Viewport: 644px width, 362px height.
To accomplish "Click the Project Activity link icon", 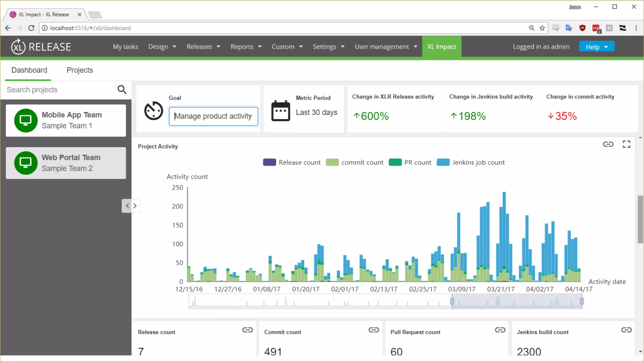I will (x=608, y=144).
